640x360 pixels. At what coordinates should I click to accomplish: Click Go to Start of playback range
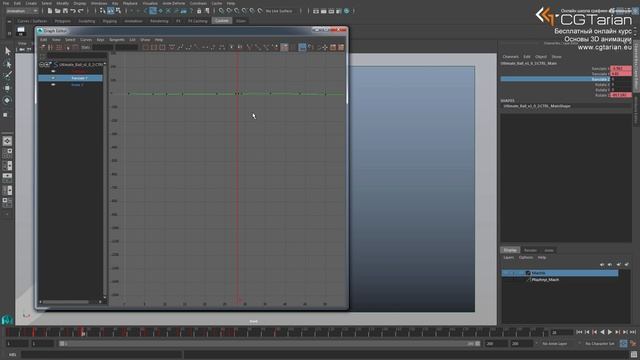[580, 332]
